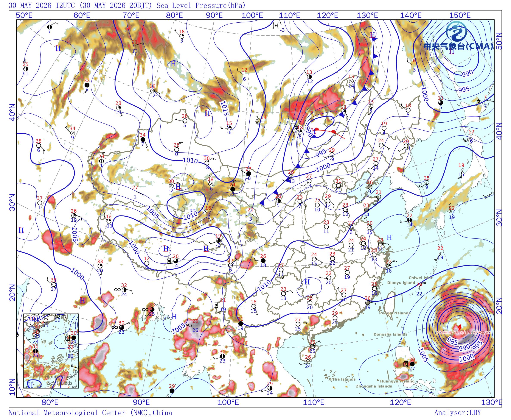The image size is (511, 420).
Task: Select the 1015 isobar label
Action: click(224, 108)
